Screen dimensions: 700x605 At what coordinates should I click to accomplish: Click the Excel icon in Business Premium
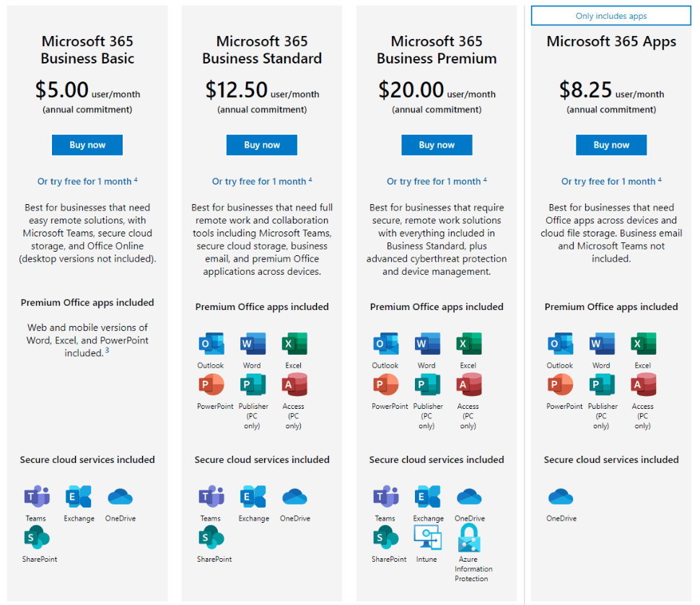pos(469,343)
